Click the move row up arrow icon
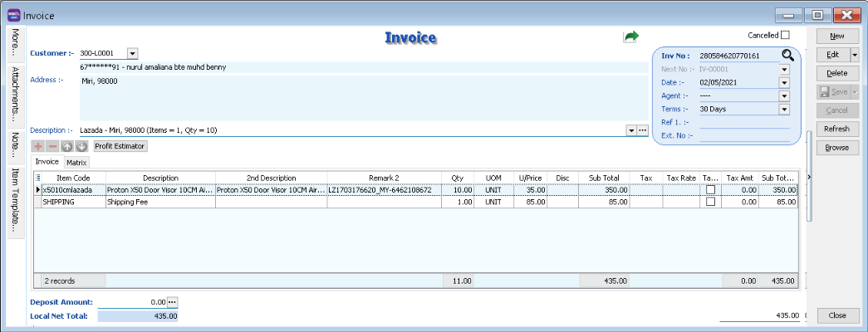Screen dimensions: 868x332 coord(67,146)
